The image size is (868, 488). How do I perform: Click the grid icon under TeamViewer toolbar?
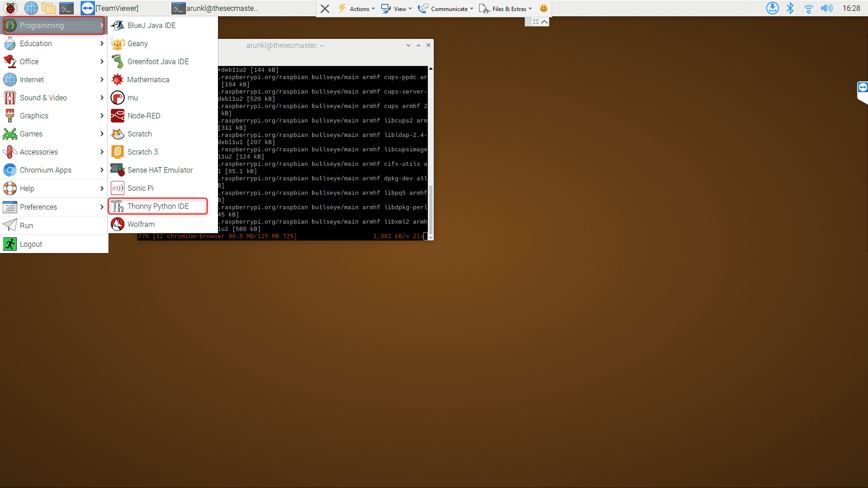528,22
